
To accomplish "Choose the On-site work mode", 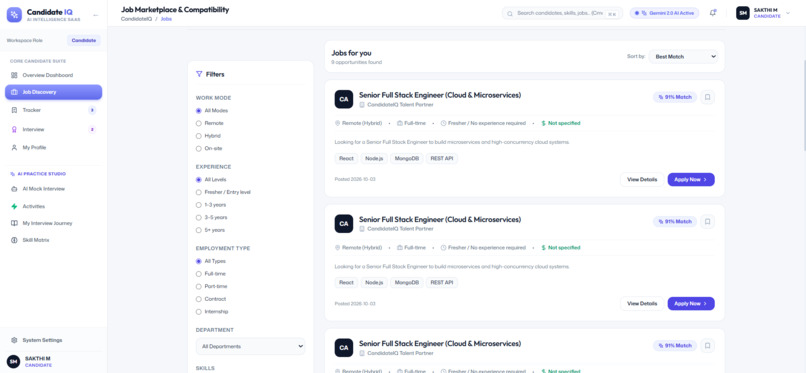I will [198, 148].
